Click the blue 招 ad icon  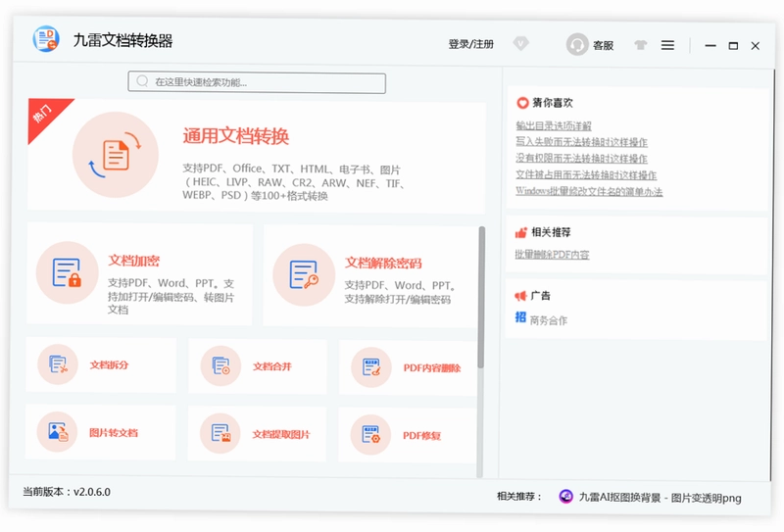tap(520, 317)
